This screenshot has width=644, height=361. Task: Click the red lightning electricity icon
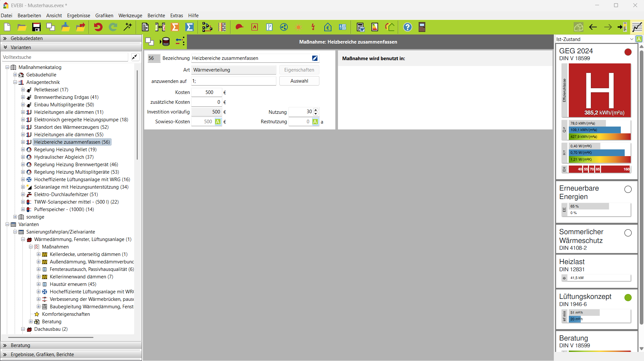point(313,27)
